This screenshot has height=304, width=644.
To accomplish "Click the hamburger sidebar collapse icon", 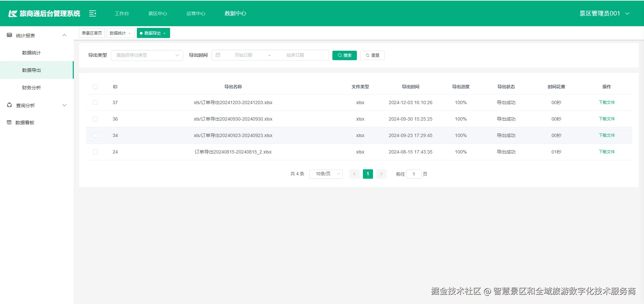I will pos(92,13).
